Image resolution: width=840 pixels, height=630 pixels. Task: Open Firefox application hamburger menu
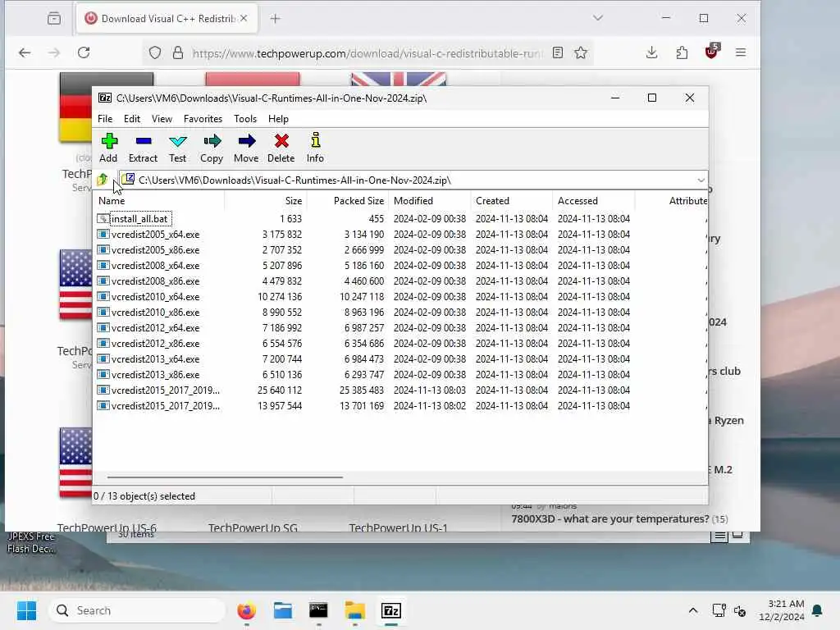[741, 52]
